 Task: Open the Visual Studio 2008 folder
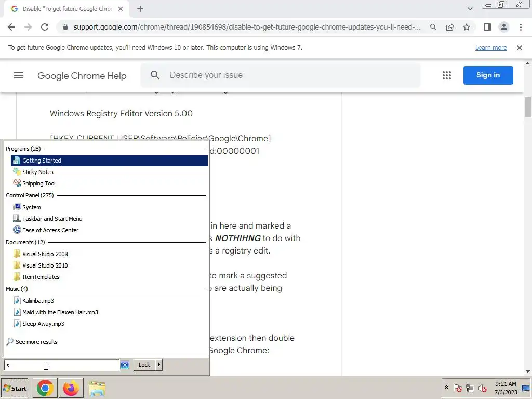[109, 254]
